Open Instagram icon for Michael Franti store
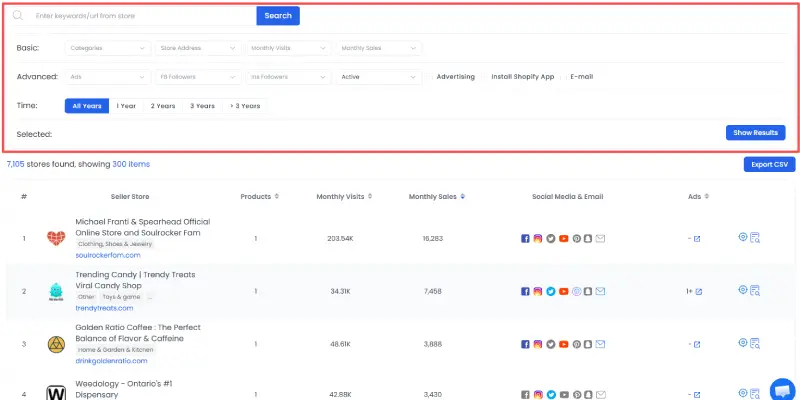The height and width of the screenshot is (400, 800). tap(538, 238)
